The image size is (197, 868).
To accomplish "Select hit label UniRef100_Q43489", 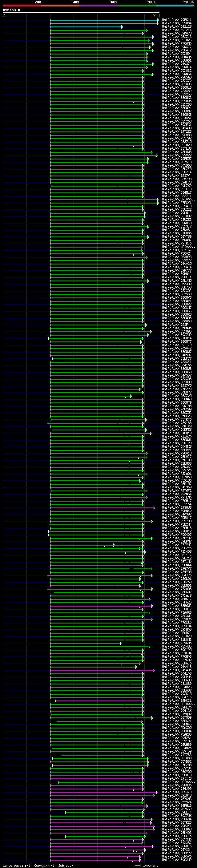I will pos(176,128).
